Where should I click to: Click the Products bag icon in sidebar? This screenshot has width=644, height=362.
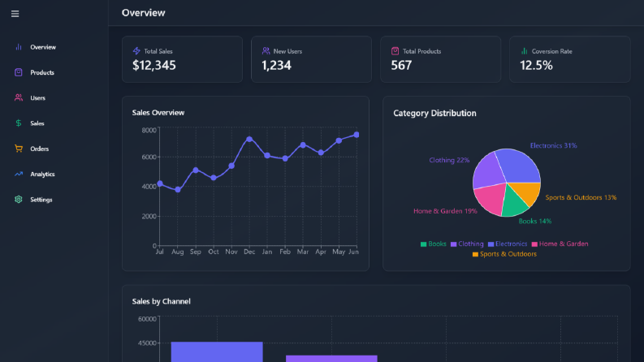coord(19,72)
